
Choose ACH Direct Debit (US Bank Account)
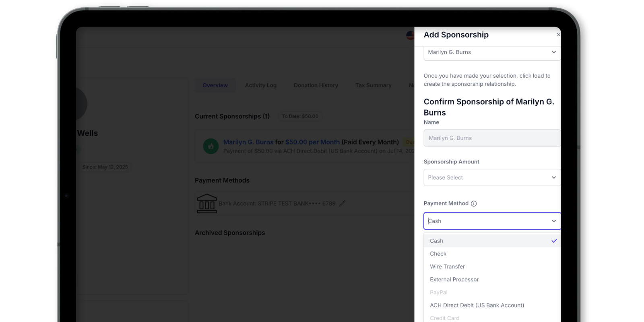point(492,305)
